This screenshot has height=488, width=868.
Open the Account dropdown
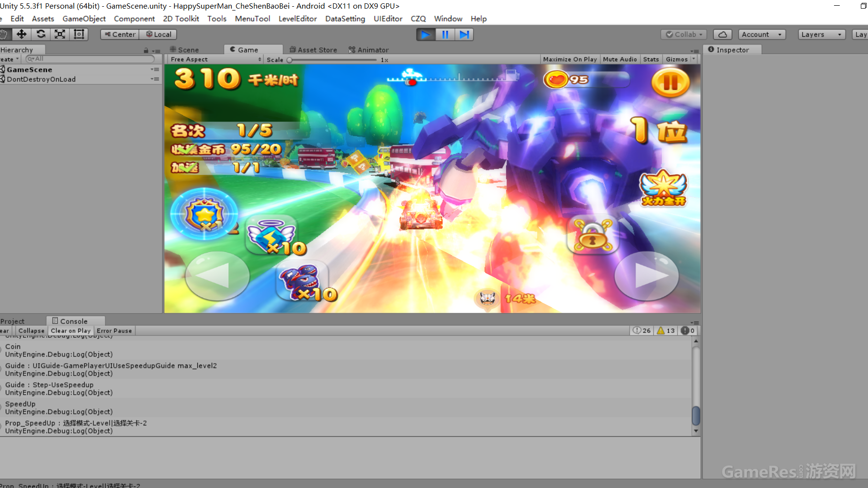coord(762,34)
